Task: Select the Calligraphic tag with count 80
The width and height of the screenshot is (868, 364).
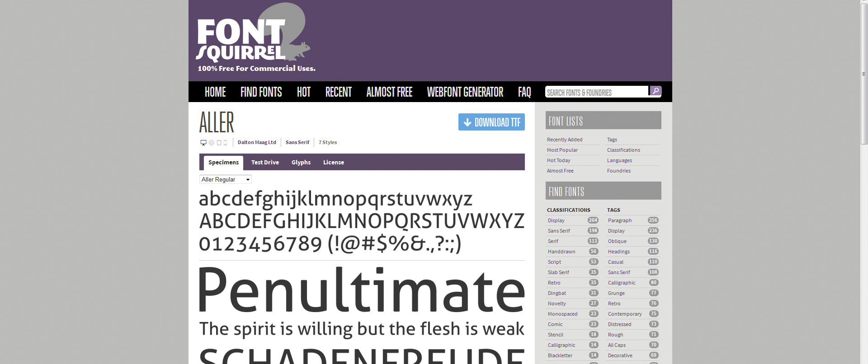Action: click(622, 283)
